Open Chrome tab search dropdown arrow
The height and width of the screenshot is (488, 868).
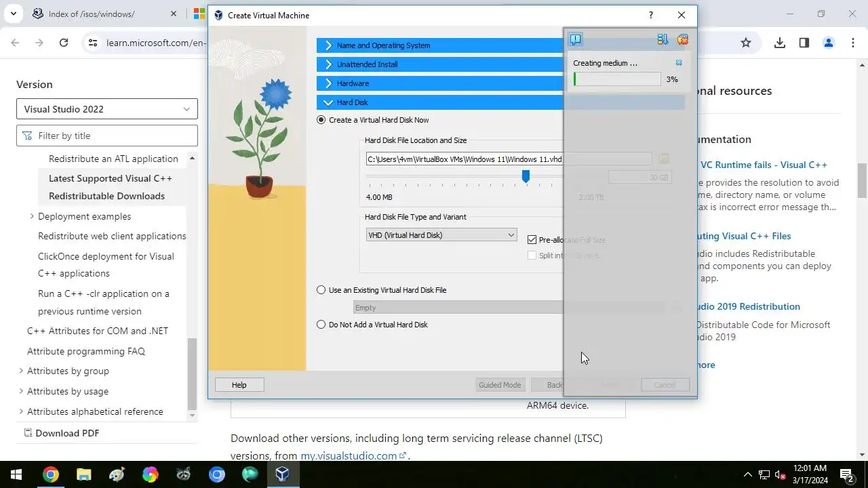[x=13, y=14]
